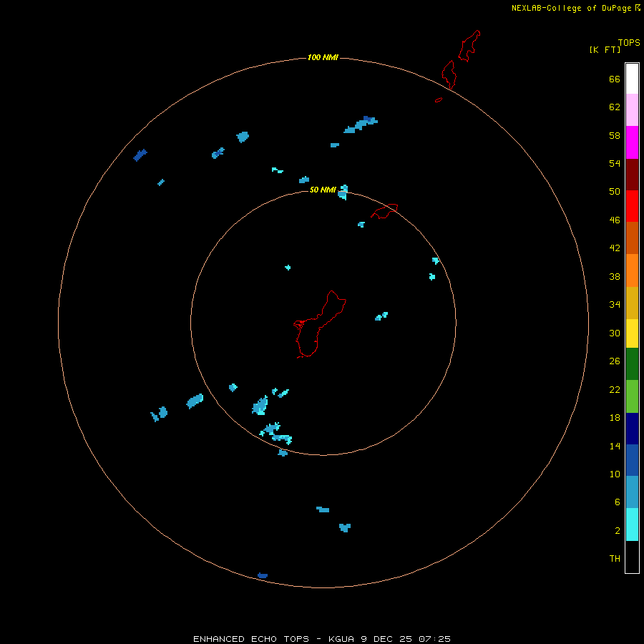Viewport: 644px width, 644px height.
Task: Click the 34 legend value
Action: tap(615, 305)
